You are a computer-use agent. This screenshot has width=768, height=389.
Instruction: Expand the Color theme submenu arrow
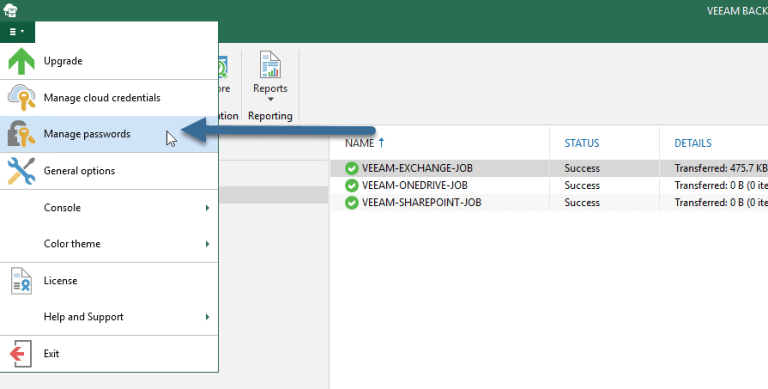[x=207, y=244]
